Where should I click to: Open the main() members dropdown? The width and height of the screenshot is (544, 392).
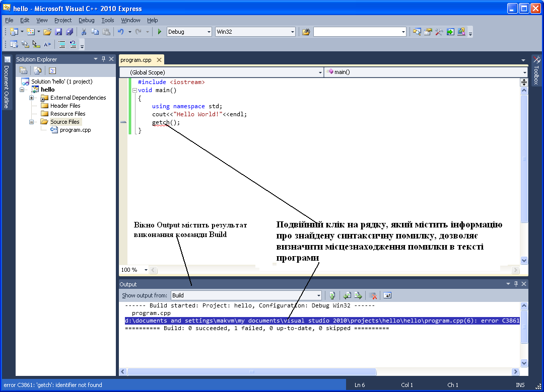pyautogui.click(x=524, y=72)
